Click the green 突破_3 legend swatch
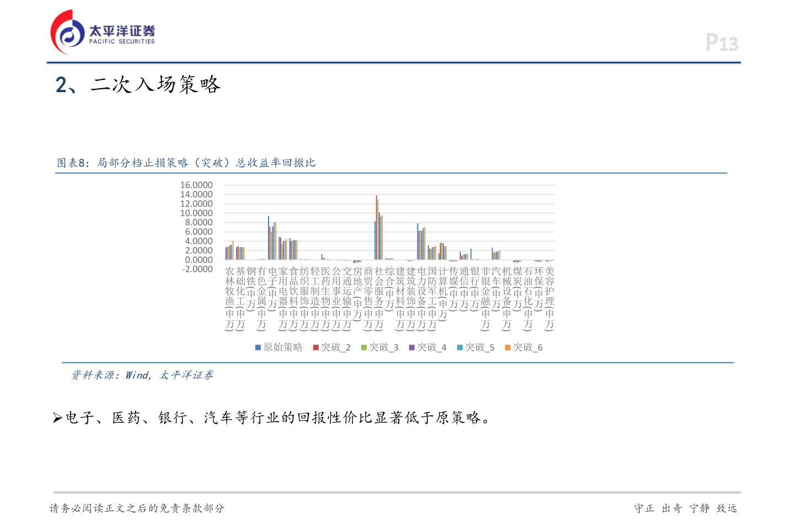The width and height of the screenshot is (794, 532). point(364,347)
